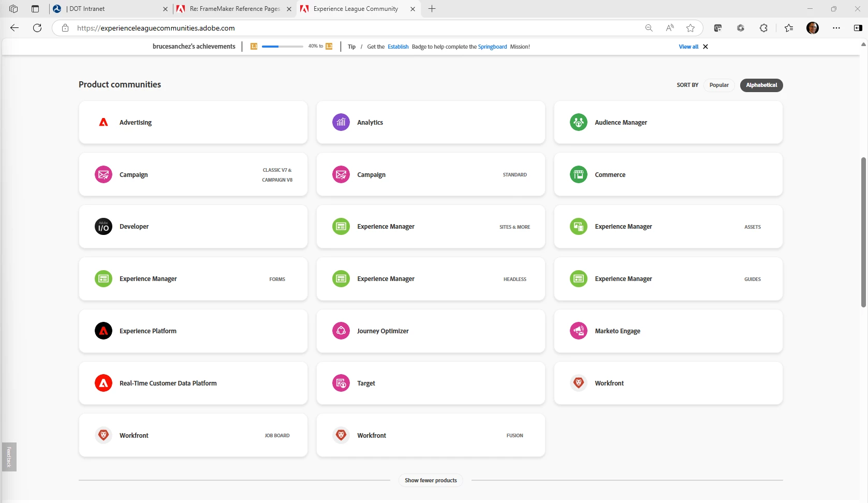
Task: Click the browser refresh icon
Action: 37,28
